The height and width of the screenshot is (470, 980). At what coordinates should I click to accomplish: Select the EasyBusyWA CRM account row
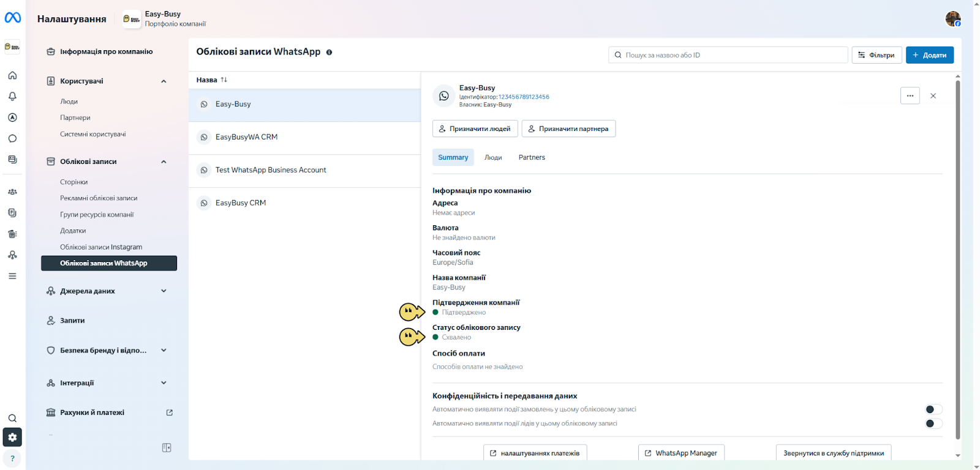(x=304, y=138)
